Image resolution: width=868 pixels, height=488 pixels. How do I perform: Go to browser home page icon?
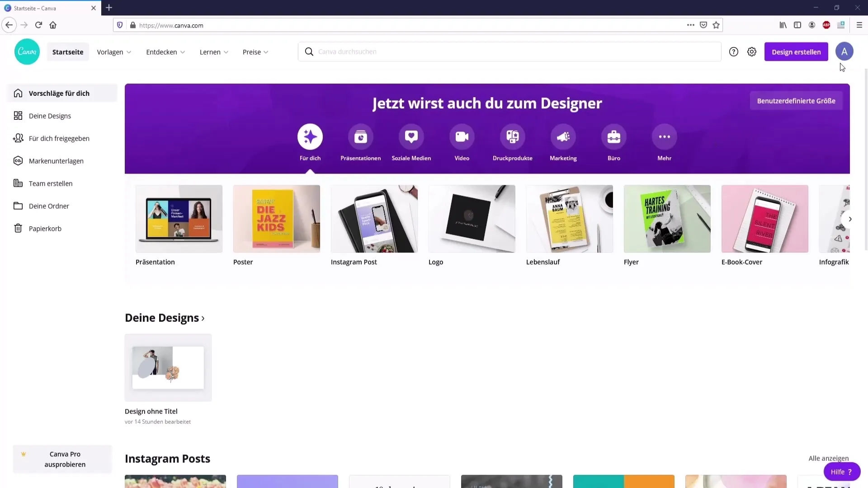point(53,25)
